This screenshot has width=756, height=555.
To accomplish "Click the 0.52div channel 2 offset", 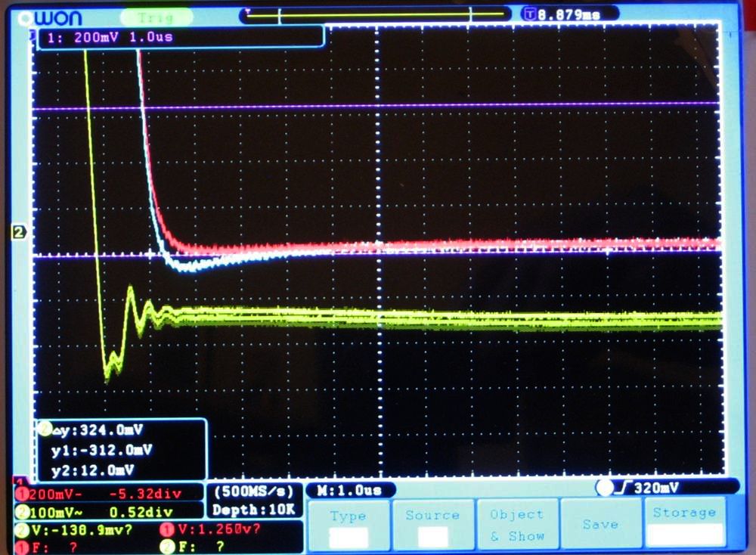I will (141, 512).
